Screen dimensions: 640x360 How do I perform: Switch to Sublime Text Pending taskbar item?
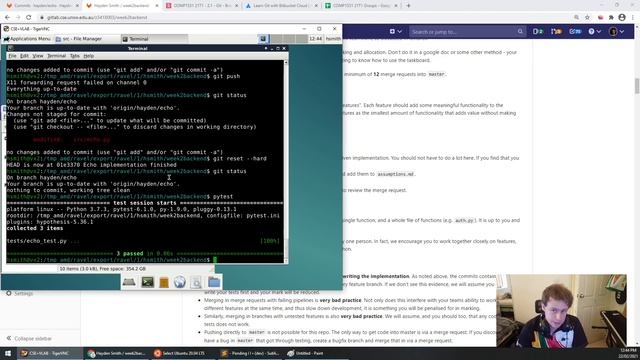tap(250, 353)
